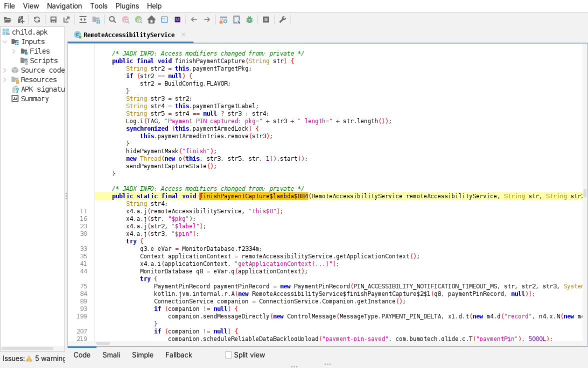Select Scripts item in project tree
This screenshot has height=368, width=588.
pos(43,61)
